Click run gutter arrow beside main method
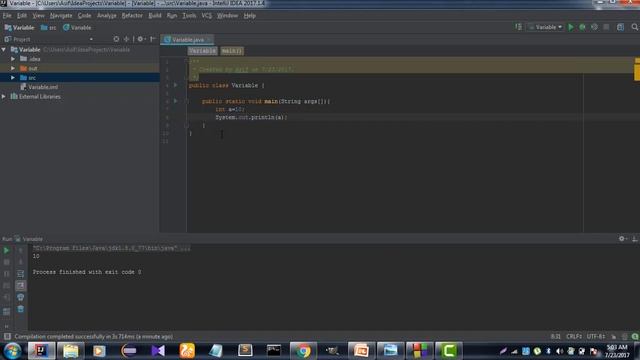Viewport: 640px width, 360px height. point(176,101)
